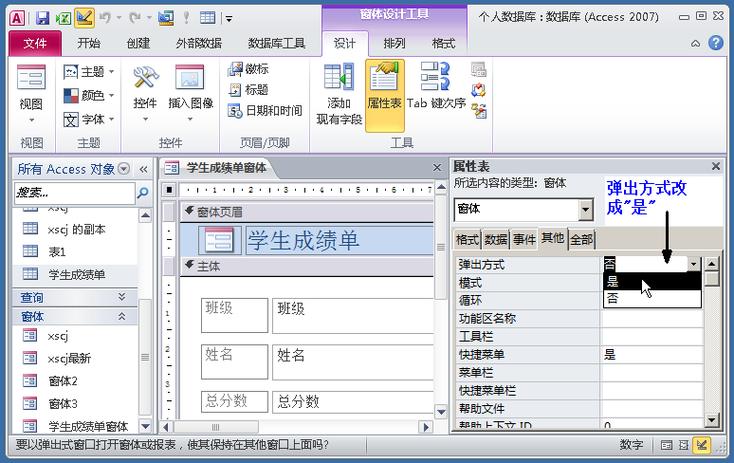Select form 窗体2
This screenshot has width=734, height=463.
(x=63, y=381)
